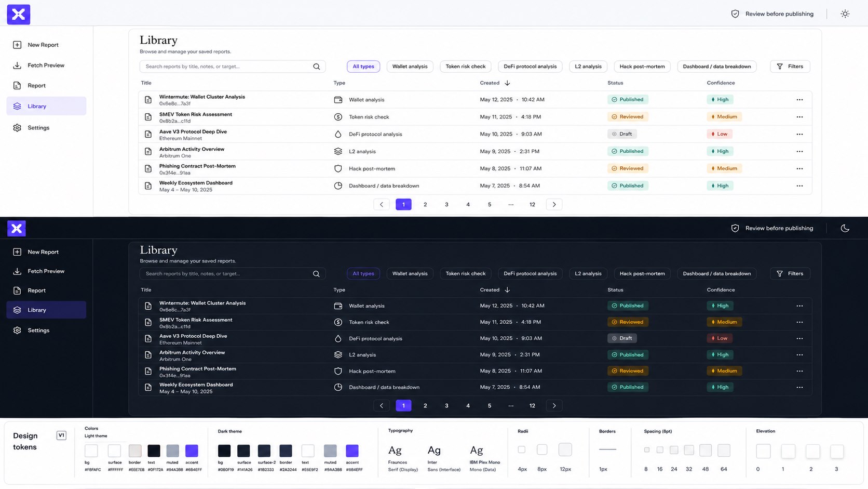This screenshot has height=489, width=868.
Task: Click the DeFi protocol droplet icon in the light table
Action: click(338, 134)
